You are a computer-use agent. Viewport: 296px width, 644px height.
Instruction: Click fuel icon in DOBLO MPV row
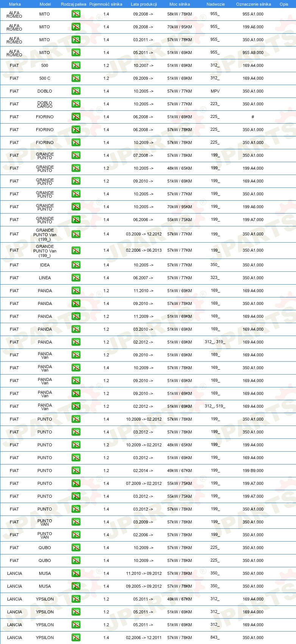[76, 91]
